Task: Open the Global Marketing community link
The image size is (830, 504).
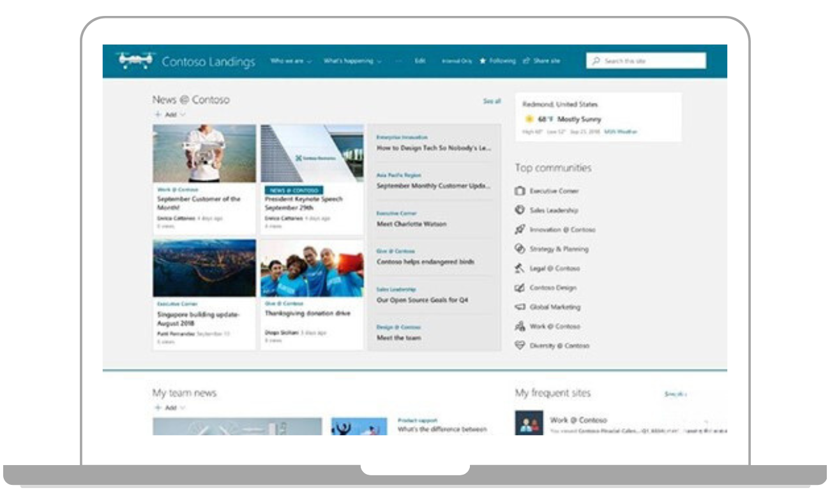Action: click(x=555, y=307)
